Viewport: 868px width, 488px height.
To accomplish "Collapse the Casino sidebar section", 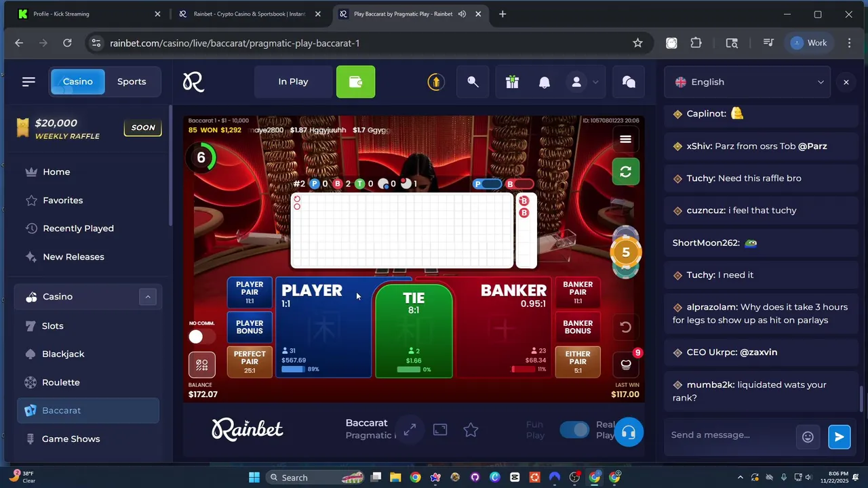I will click(148, 297).
